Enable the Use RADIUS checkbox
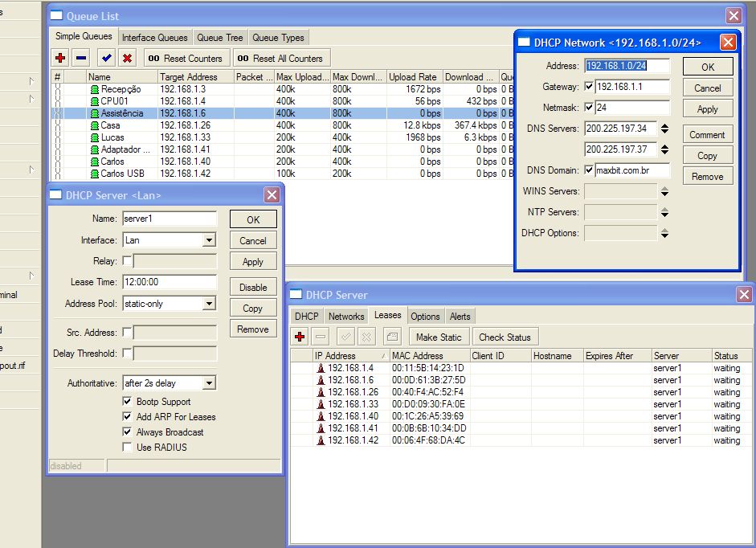 point(127,448)
